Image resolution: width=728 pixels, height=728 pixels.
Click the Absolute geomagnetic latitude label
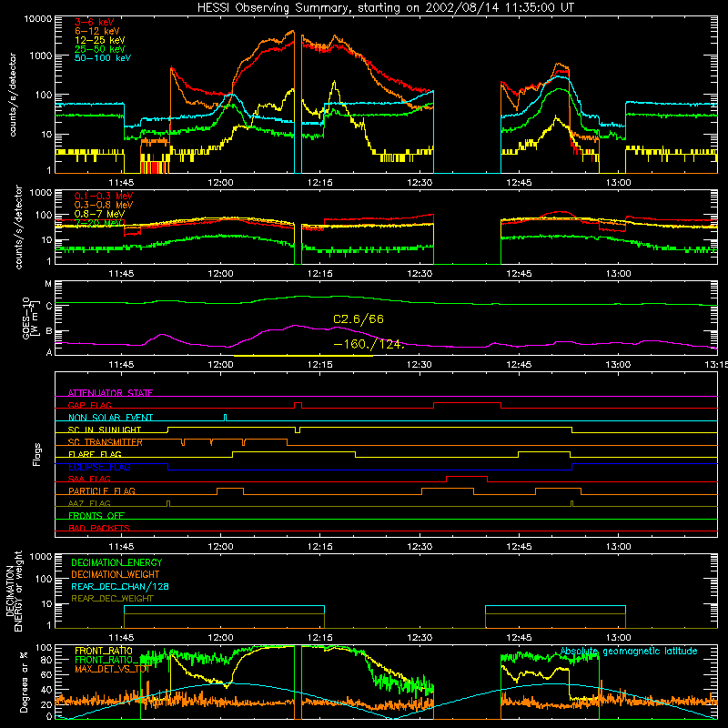click(629, 651)
